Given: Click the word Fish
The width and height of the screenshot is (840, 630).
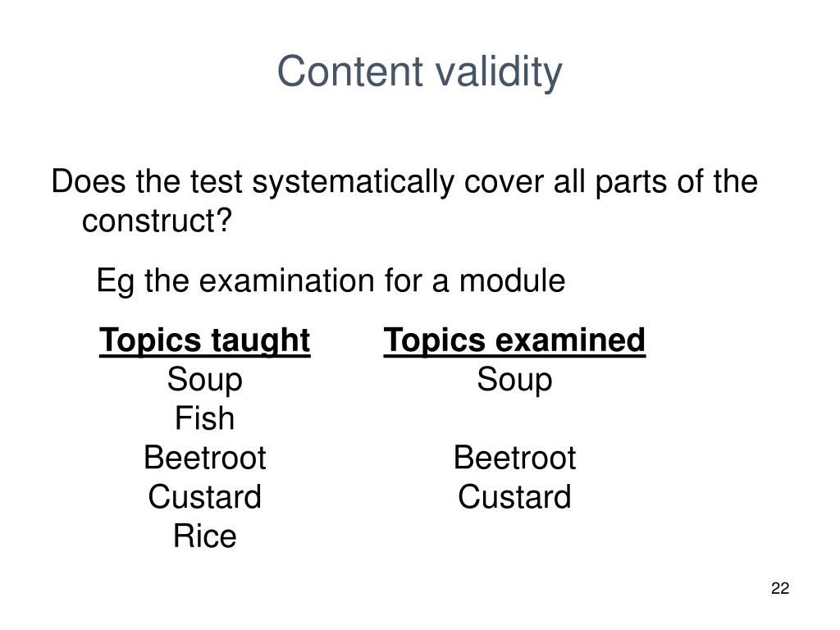Looking at the screenshot, I should (204, 418).
